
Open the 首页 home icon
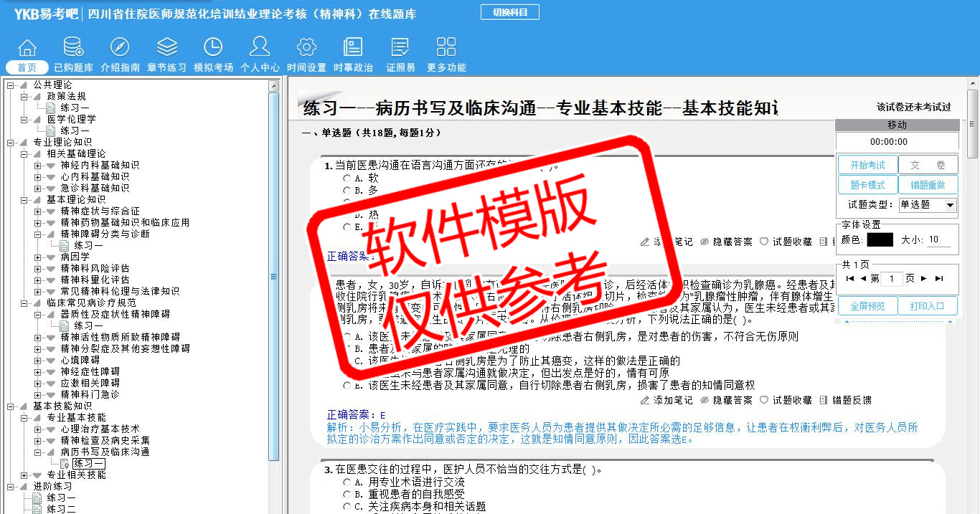[x=27, y=47]
